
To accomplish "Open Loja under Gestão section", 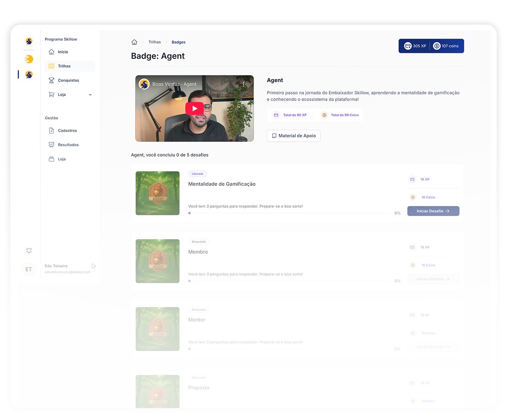I will [70, 159].
